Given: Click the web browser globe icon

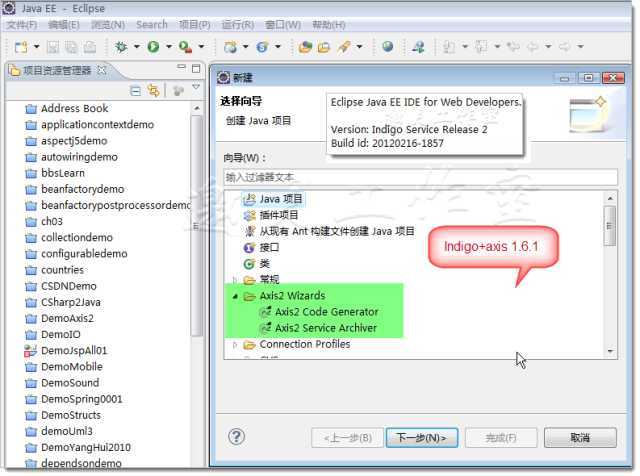Looking at the screenshot, I should click(x=388, y=47).
